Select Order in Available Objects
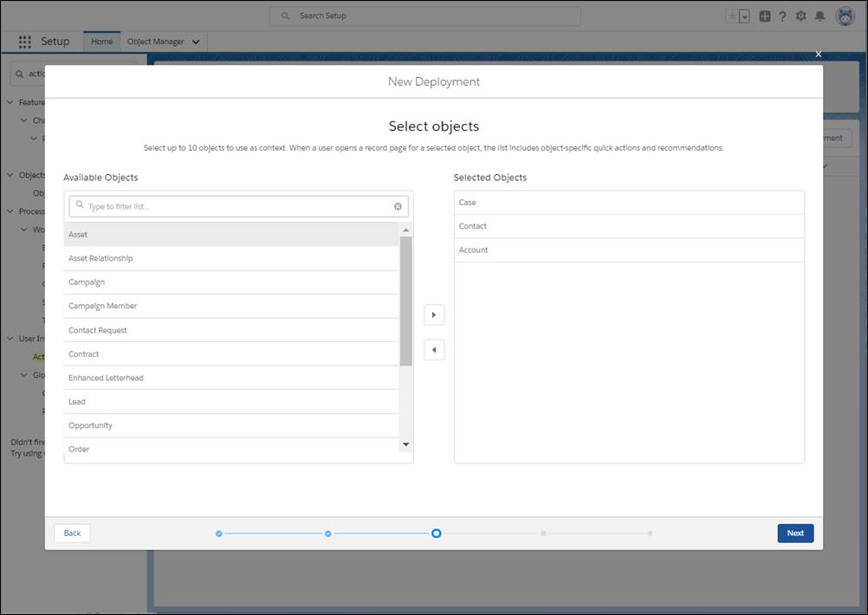This screenshot has height=615, width=868. coord(231,449)
